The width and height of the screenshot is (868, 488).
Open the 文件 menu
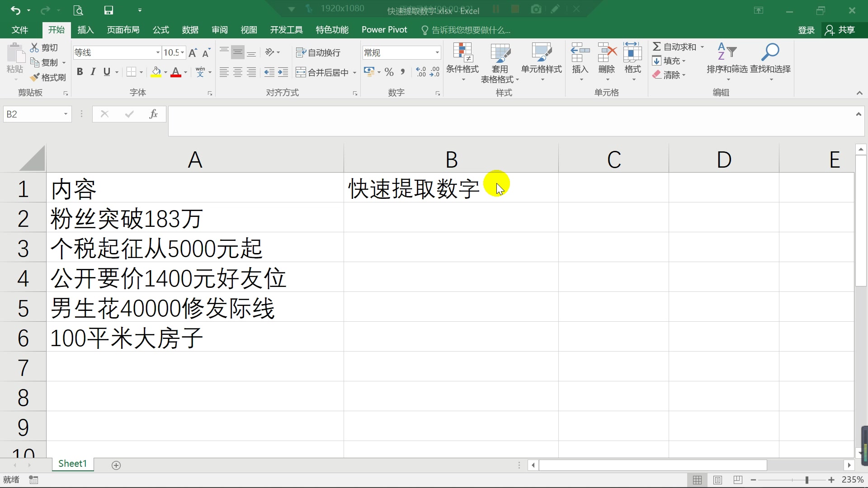(20, 30)
